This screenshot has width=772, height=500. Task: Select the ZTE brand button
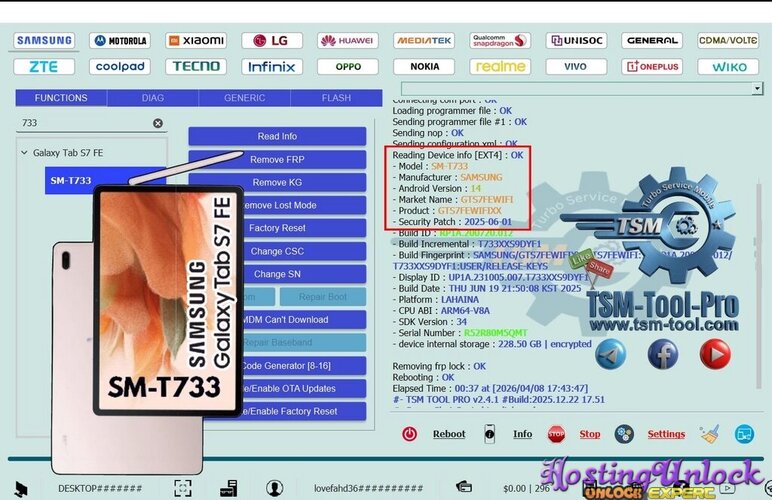pyautogui.click(x=44, y=66)
